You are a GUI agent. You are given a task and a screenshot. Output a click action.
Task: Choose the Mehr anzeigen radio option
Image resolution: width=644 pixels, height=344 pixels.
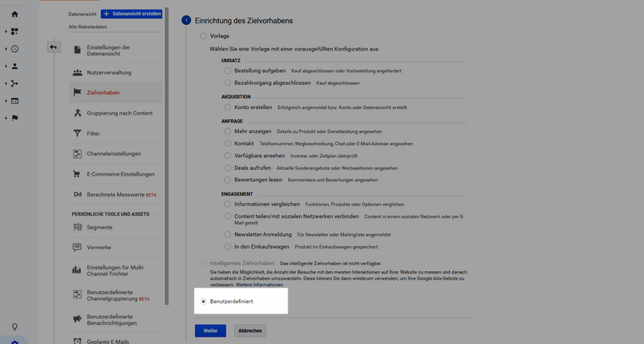[228, 132]
